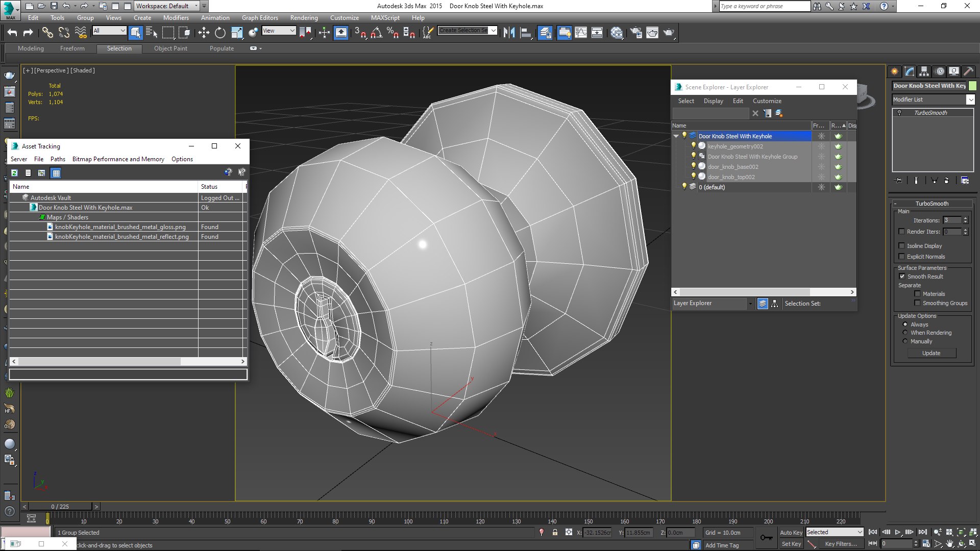The height and width of the screenshot is (551, 980).
Task: Refresh the Asset Tracking list
Action: [14, 173]
